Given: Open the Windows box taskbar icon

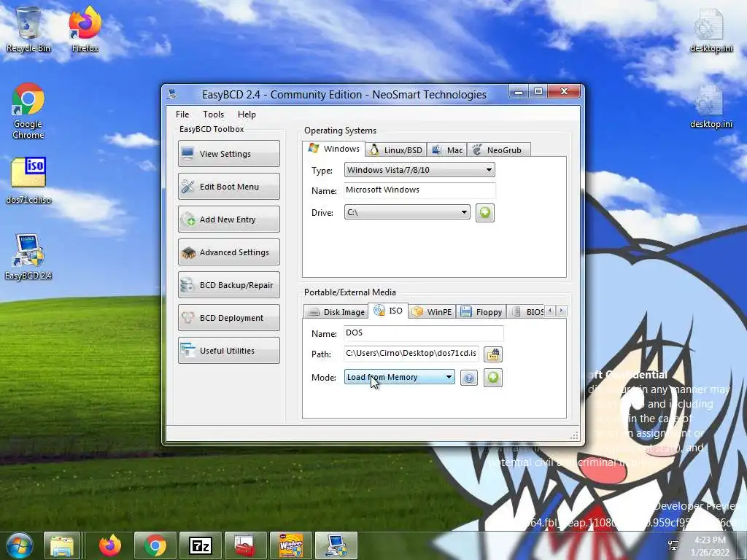Looking at the screenshot, I should coord(290,545).
